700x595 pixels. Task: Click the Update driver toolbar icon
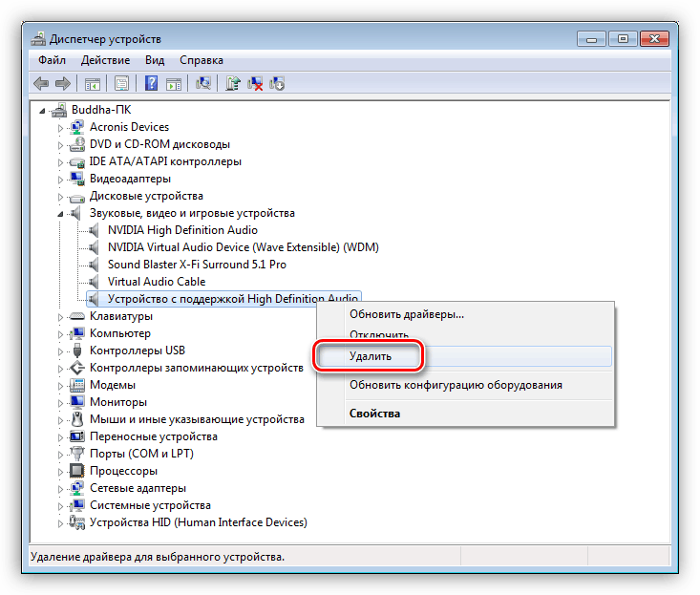coord(233,83)
